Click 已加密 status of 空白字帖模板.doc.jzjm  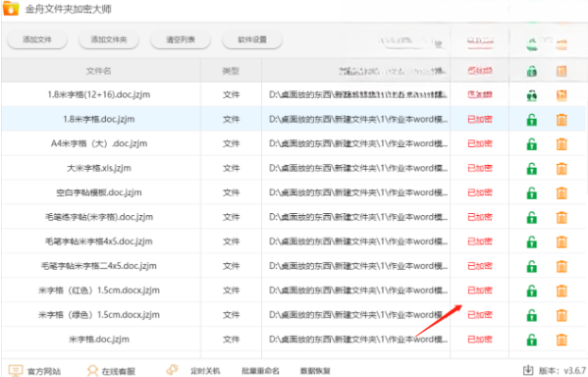click(480, 192)
